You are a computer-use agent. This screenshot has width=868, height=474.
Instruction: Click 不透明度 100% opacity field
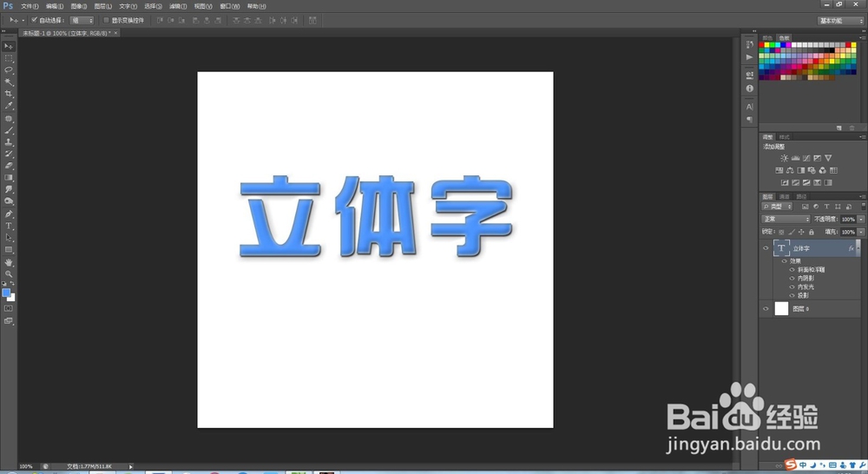tap(848, 220)
